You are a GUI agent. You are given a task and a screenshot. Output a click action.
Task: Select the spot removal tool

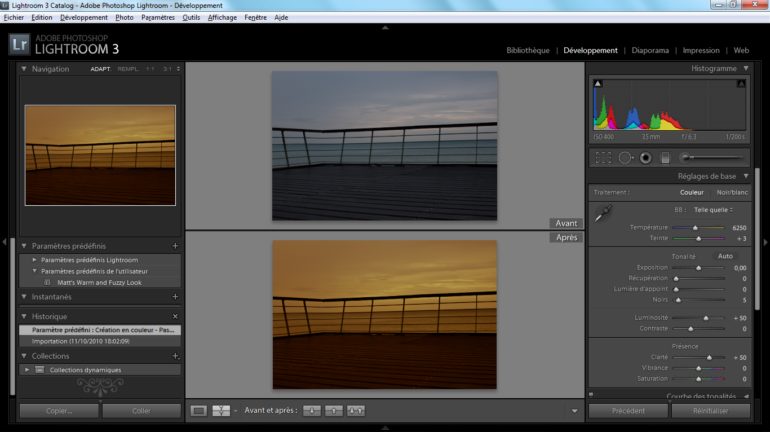pyautogui.click(x=625, y=158)
